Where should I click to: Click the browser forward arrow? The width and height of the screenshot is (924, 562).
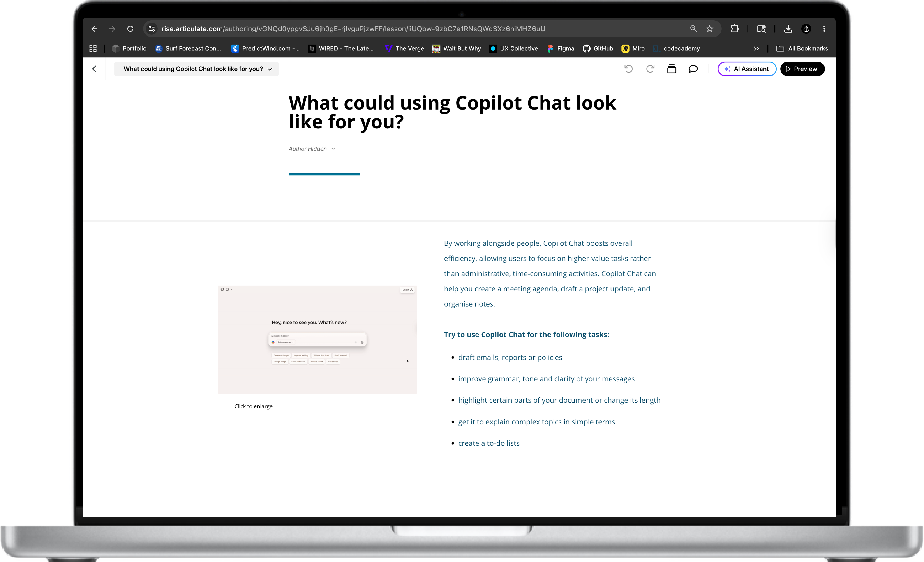pos(112,29)
